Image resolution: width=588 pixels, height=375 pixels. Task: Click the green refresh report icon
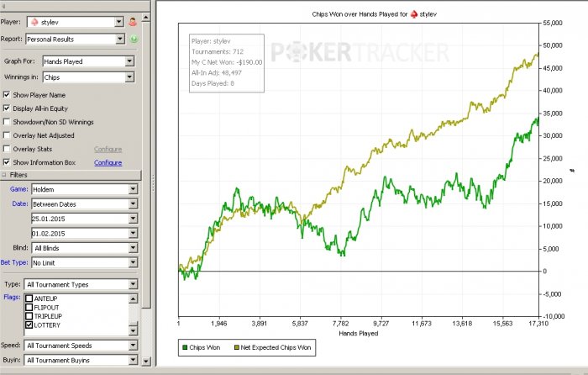click(134, 39)
